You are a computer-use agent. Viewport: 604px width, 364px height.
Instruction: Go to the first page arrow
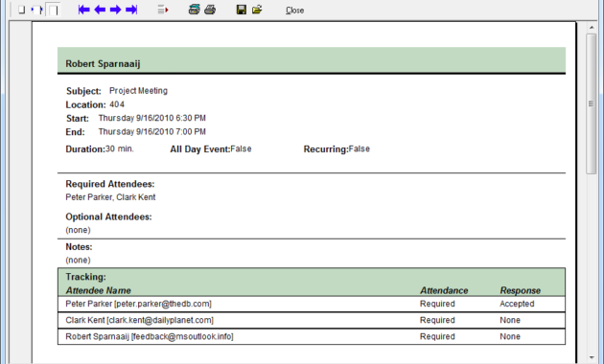tap(84, 10)
